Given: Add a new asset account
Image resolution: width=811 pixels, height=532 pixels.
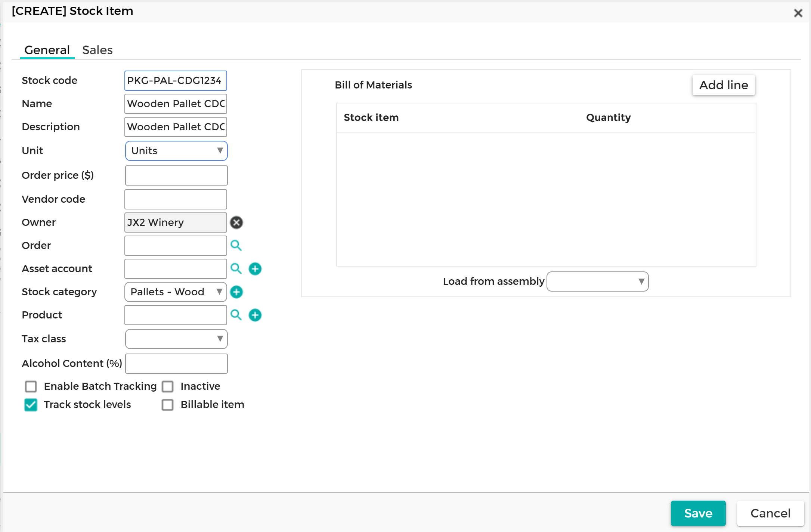Looking at the screenshot, I should 255,269.
